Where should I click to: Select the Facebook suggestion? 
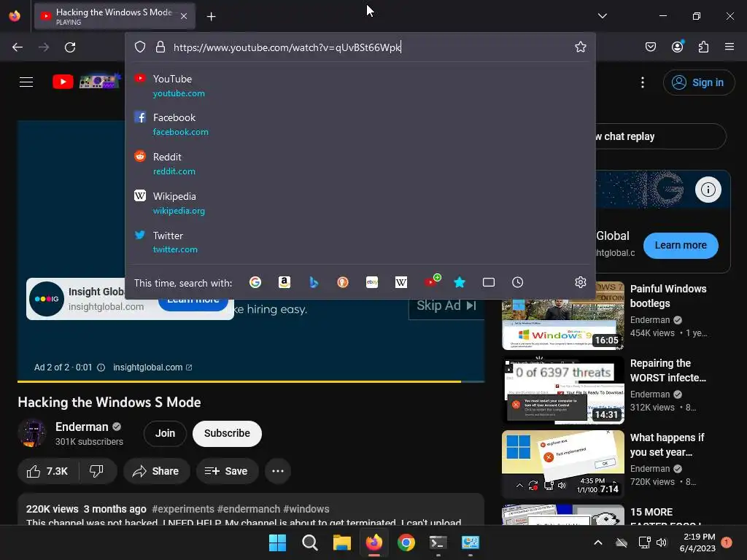pyautogui.click(x=360, y=124)
